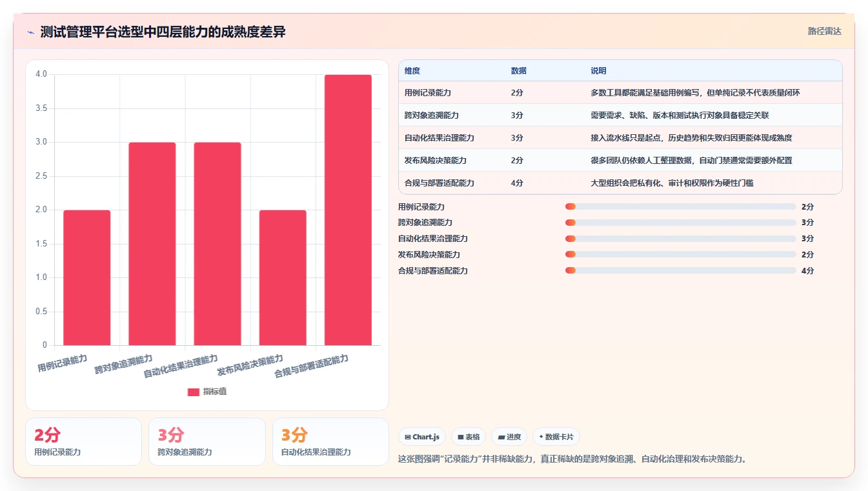Click the summary sentence about 记录能力
Image resolution: width=868 pixels, height=491 pixels.
572,459
